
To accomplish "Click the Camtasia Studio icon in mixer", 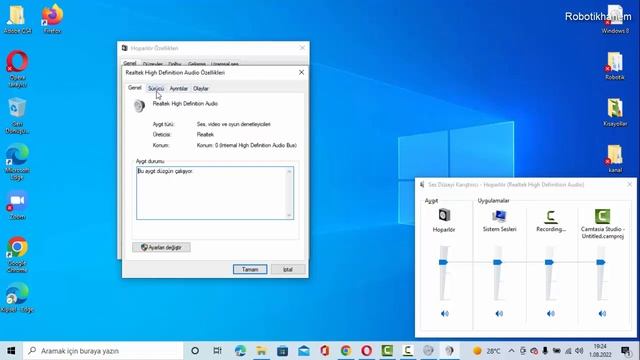I will (x=602, y=216).
